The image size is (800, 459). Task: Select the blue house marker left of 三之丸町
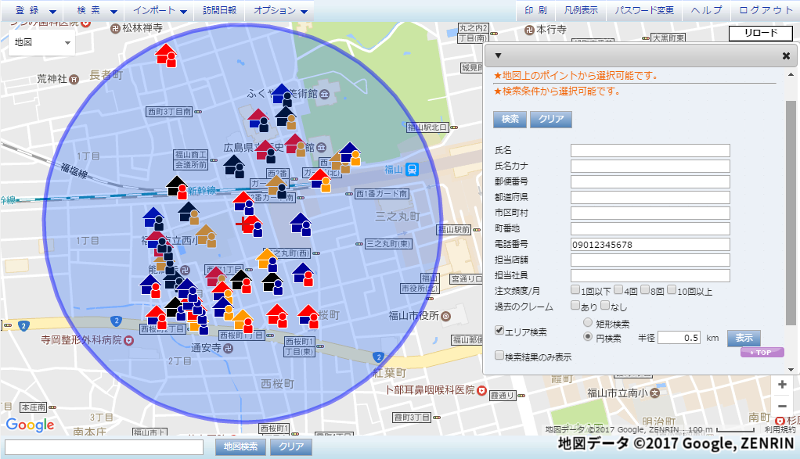pyautogui.click(x=301, y=224)
